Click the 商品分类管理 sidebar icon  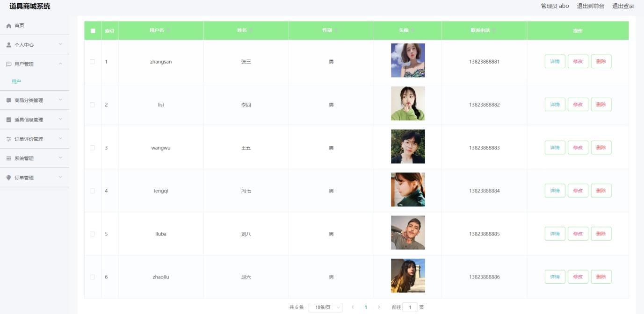tap(8, 100)
